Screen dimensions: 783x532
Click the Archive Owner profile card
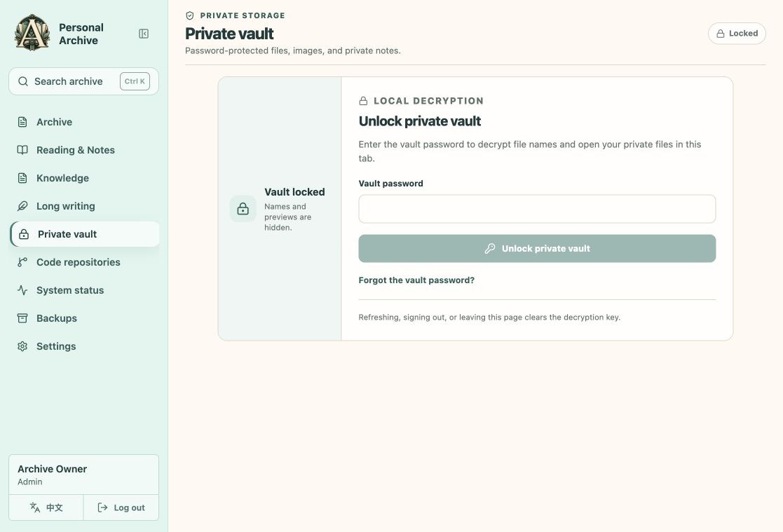84,475
